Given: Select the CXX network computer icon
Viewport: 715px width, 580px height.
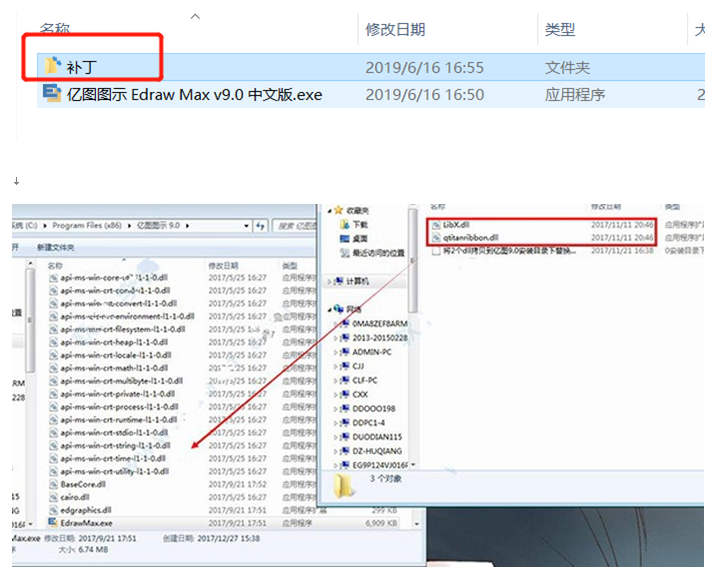Looking at the screenshot, I should tap(345, 394).
